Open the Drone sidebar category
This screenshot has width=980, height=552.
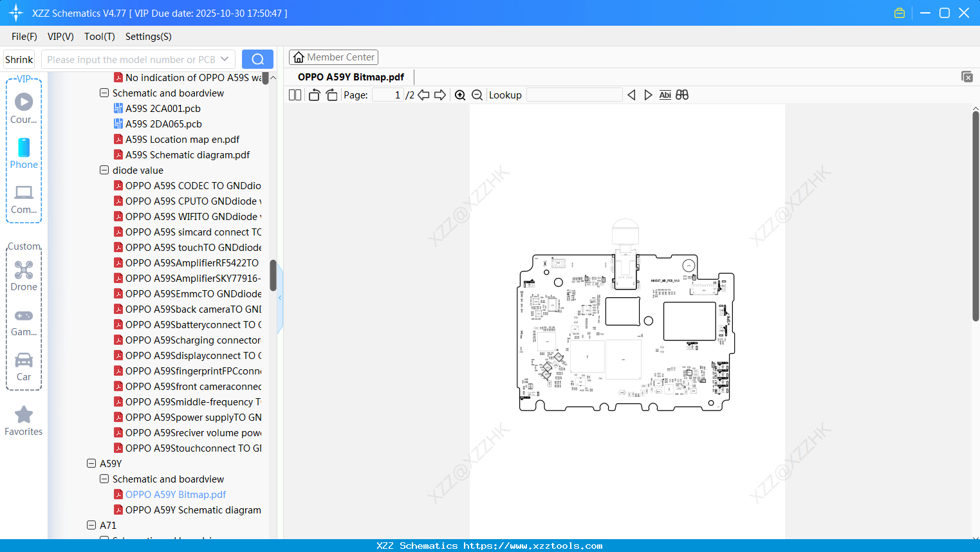pyautogui.click(x=24, y=276)
